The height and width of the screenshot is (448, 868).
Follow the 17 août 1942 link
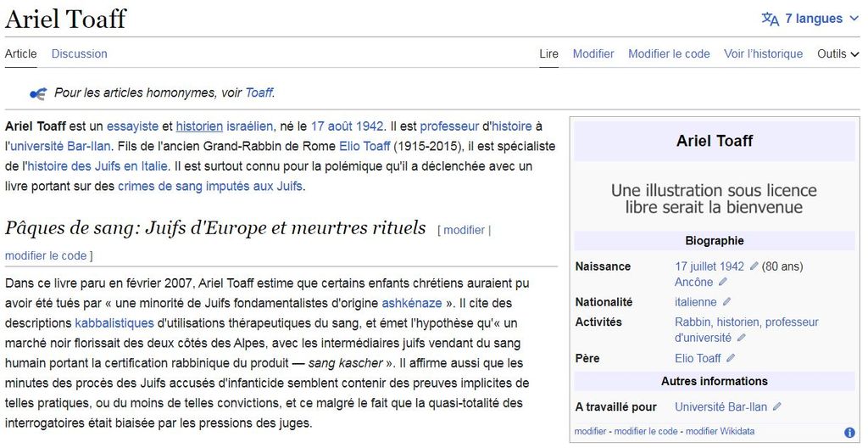coord(348,126)
